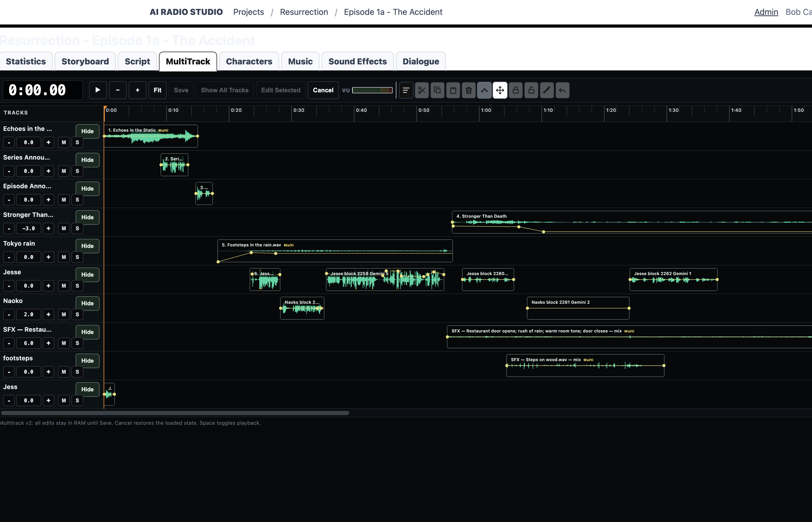Switch to the Dialogue tab
812x522 pixels.
[421, 61]
